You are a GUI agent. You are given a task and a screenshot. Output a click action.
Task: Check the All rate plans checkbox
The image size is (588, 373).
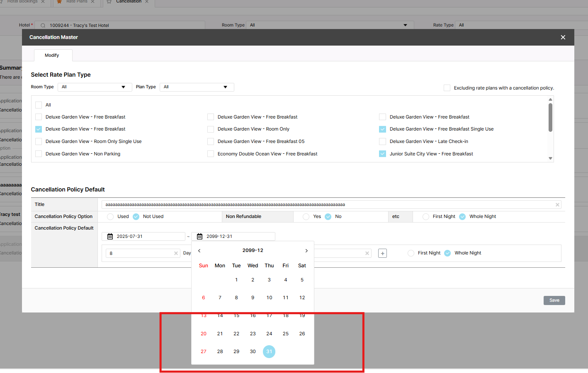tap(39, 105)
